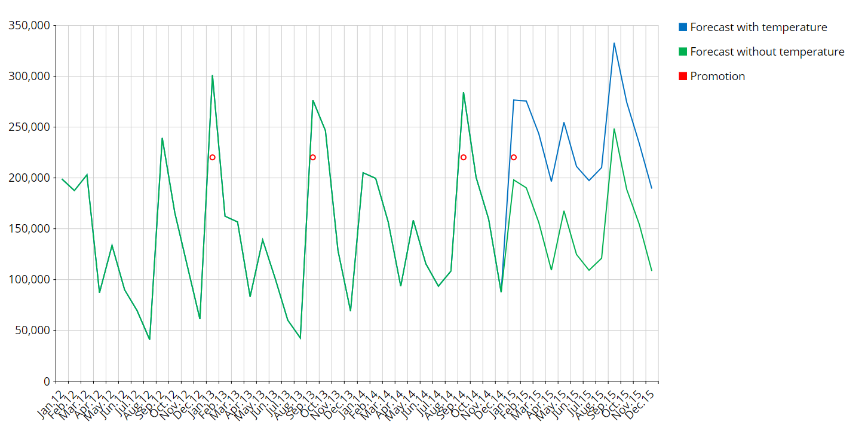Click the blue Forecast with temperature legend square
The image size is (868, 440).
pyautogui.click(x=683, y=27)
